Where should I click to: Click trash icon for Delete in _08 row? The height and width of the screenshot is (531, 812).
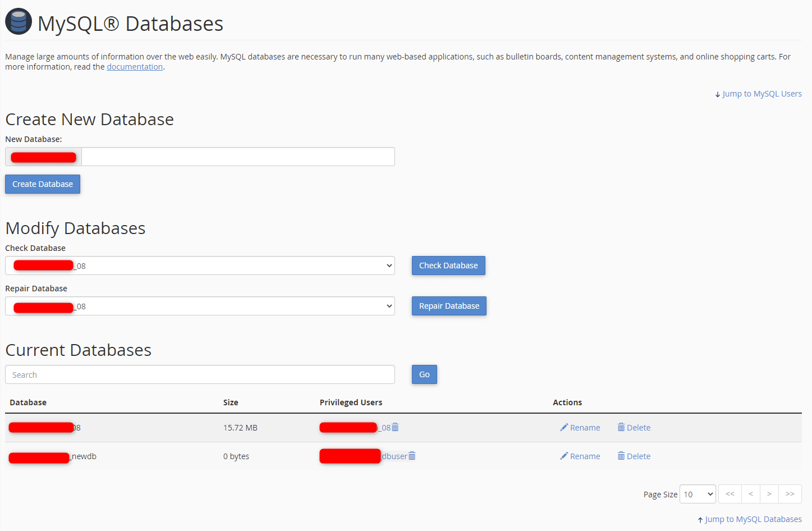coord(621,427)
